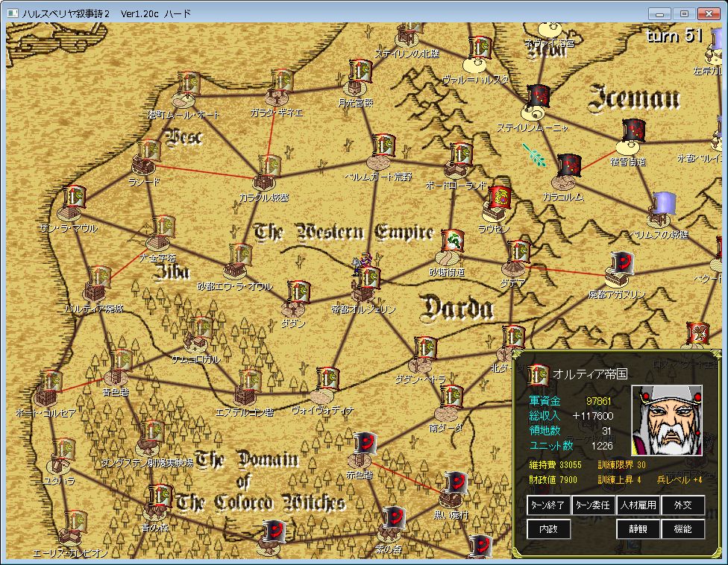Screen dimensions: 728x565
Task: Click the 軍資金 value 97861
Action: point(598,401)
